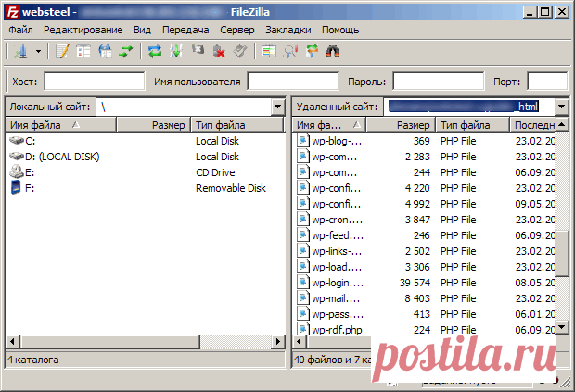This screenshot has height=392, width=575.
Task: Select the C: drive icon
Action: [17, 141]
